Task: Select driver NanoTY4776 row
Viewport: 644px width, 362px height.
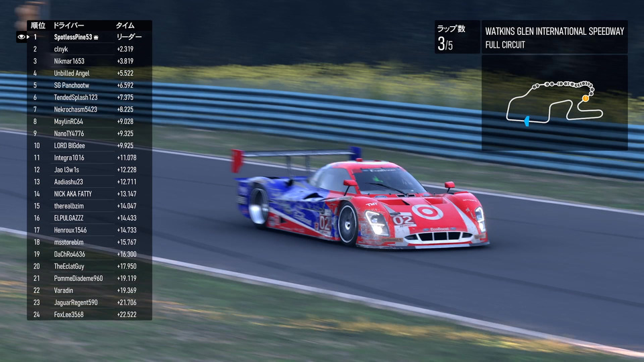Action: pos(89,133)
